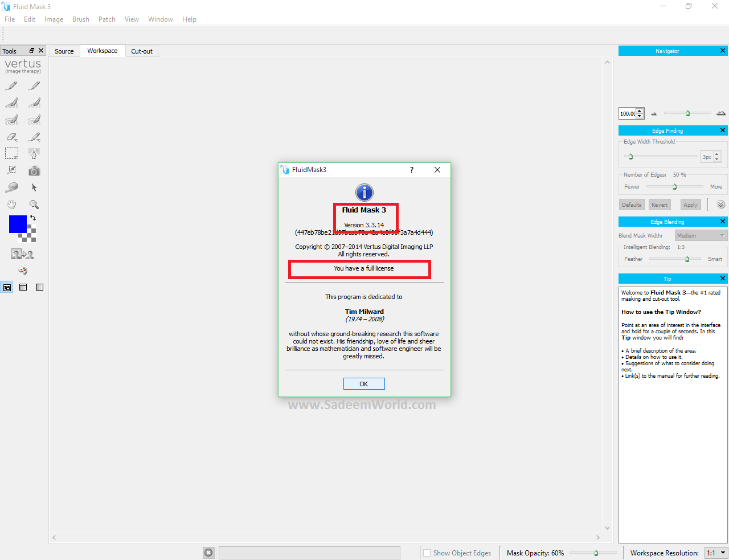
Task: Open the View menu
Action: pos(132,19)
